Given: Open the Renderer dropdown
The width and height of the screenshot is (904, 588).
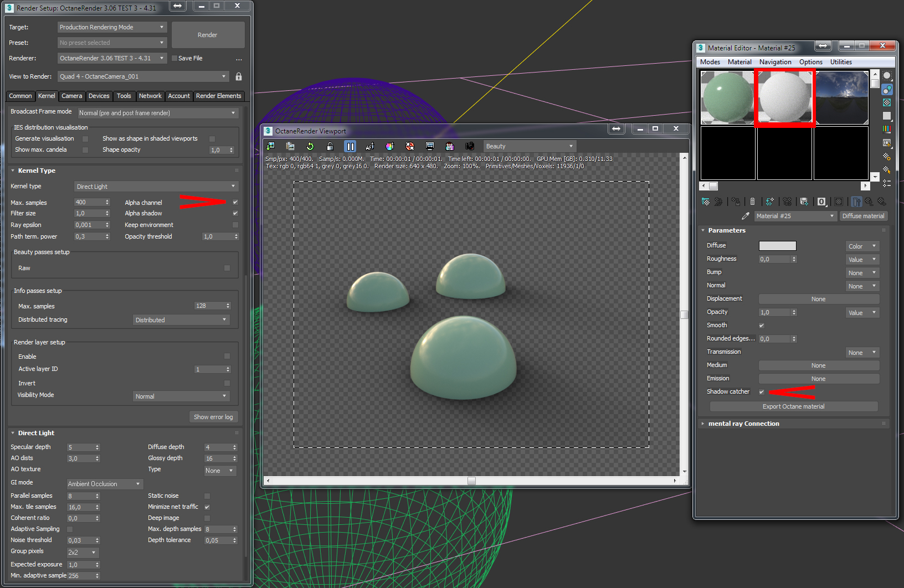Looking at the screenshot, I should [x=112, y=58].
